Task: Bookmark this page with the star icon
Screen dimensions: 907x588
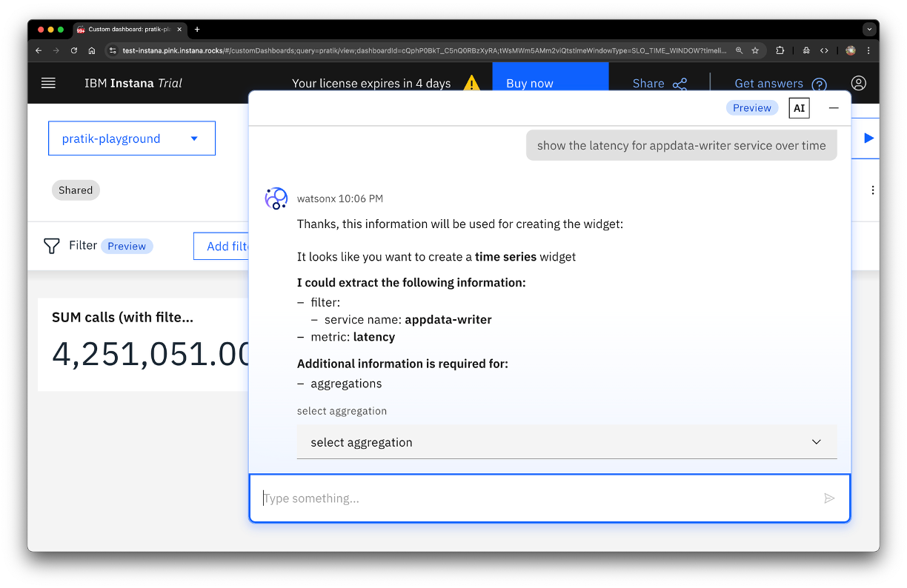Action: (x=755, y=50)
